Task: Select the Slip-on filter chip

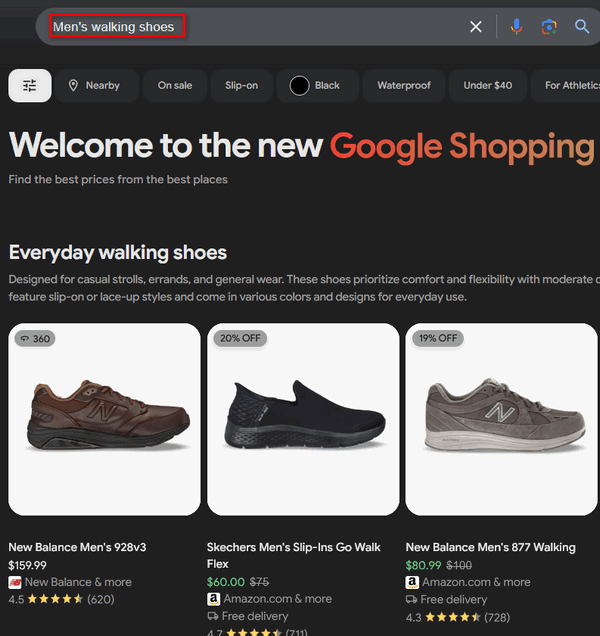Action: pos(241,86)
